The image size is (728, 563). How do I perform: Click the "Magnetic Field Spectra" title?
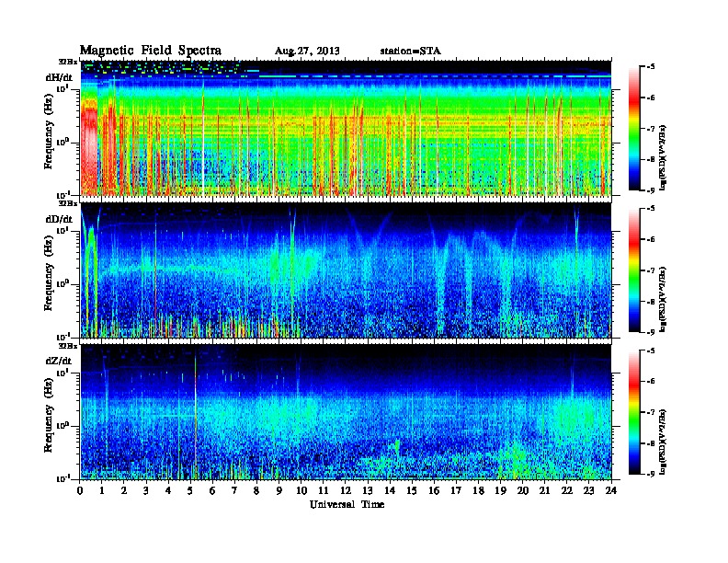(151, 51)
